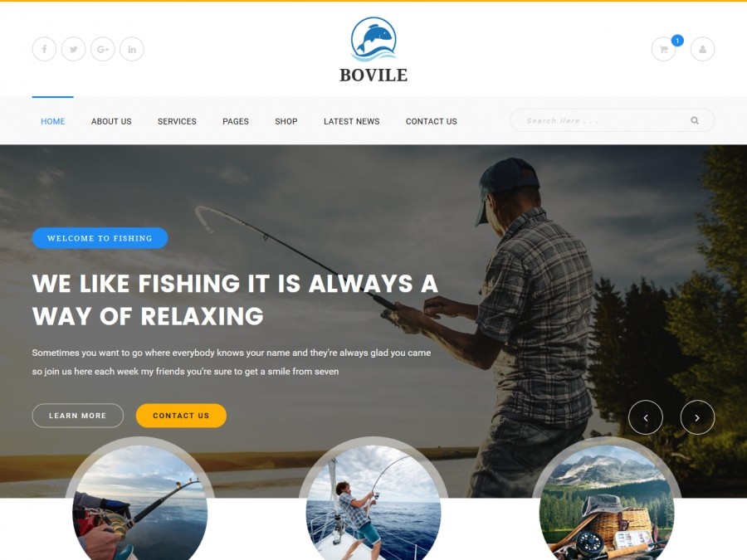747x560 pixels.
Task: Click the orange Contact Us button
Action: coord(181,416)
